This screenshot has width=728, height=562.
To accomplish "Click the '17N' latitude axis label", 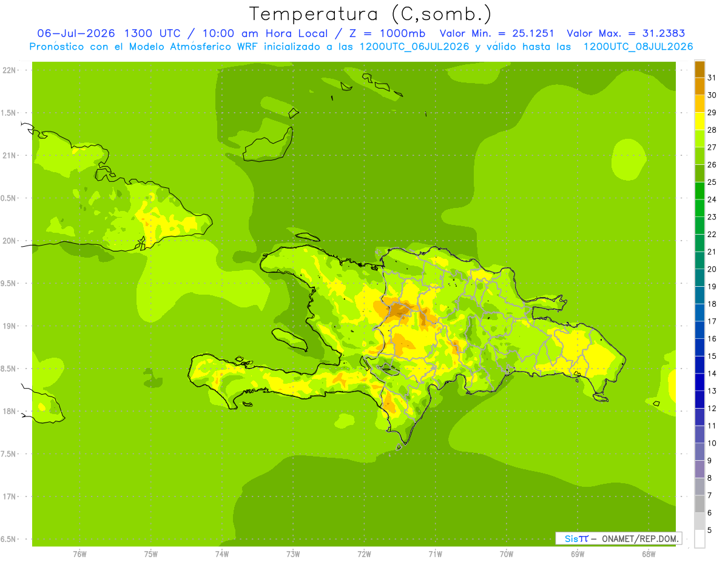I will coord(8,497).
